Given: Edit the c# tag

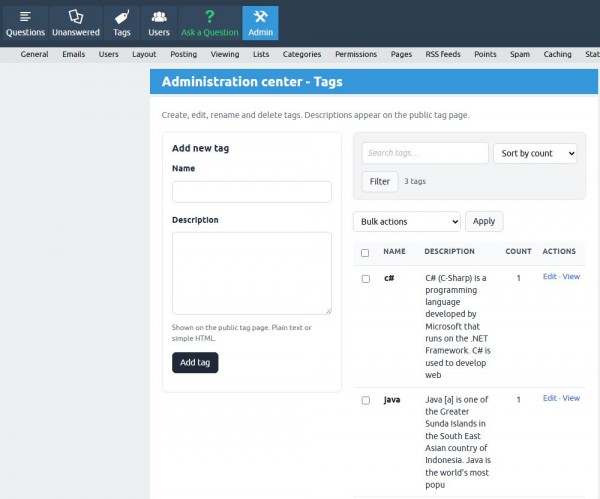Looking at the screenshot, I should coord(550,277).
